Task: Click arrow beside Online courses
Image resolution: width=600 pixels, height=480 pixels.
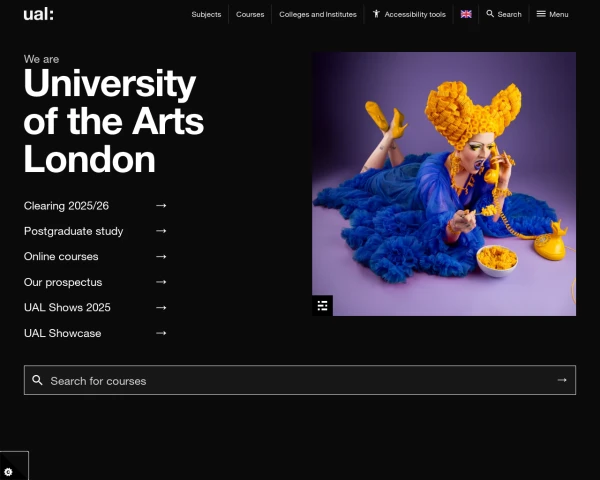Action: point(161,256)
